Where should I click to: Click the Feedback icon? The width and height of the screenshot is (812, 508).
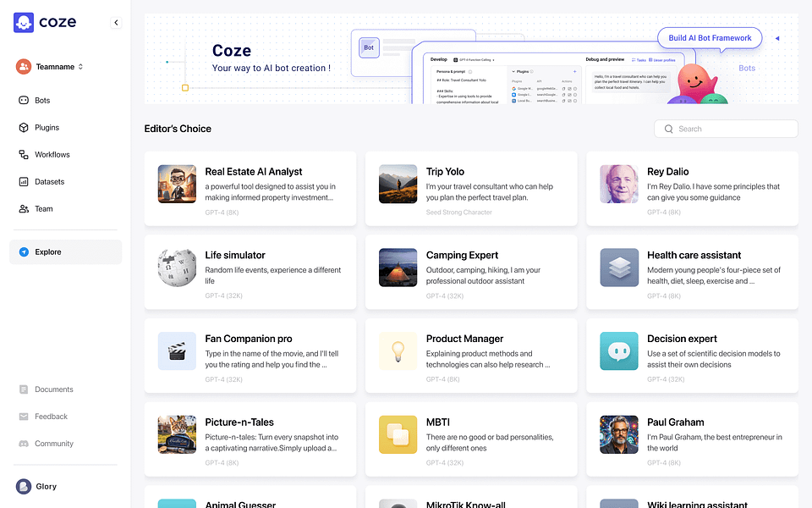[25, 417]
